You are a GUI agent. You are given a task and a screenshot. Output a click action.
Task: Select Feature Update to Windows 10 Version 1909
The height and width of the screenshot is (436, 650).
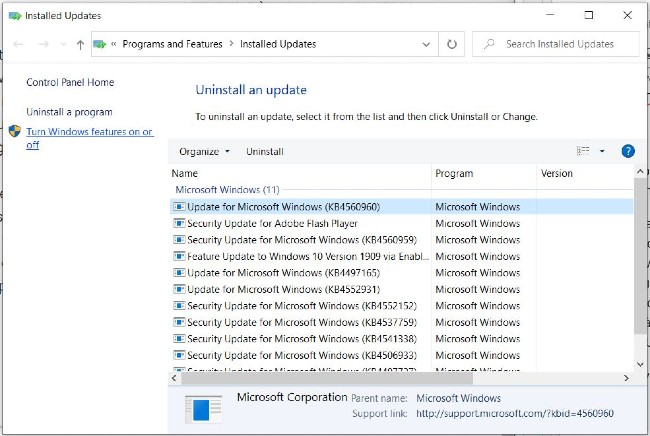click(x=401, y=256)
